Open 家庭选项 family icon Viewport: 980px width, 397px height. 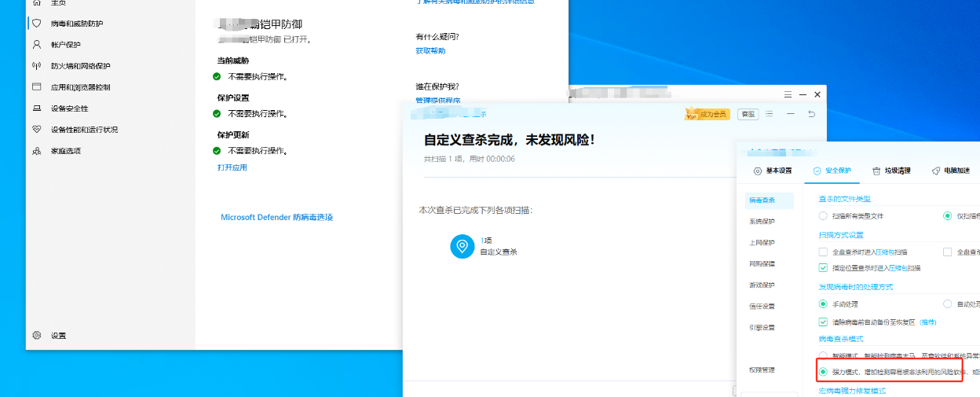coord(36,151)
